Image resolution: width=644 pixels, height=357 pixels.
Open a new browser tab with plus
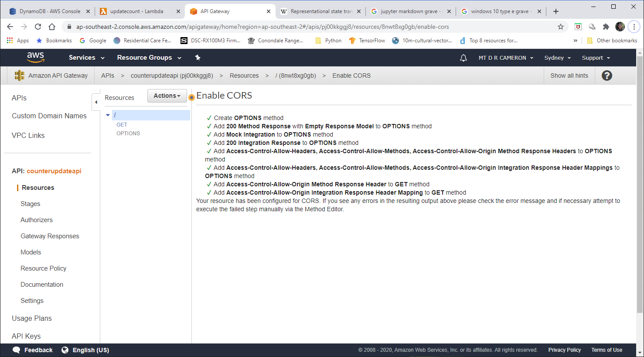pos(556,11)
